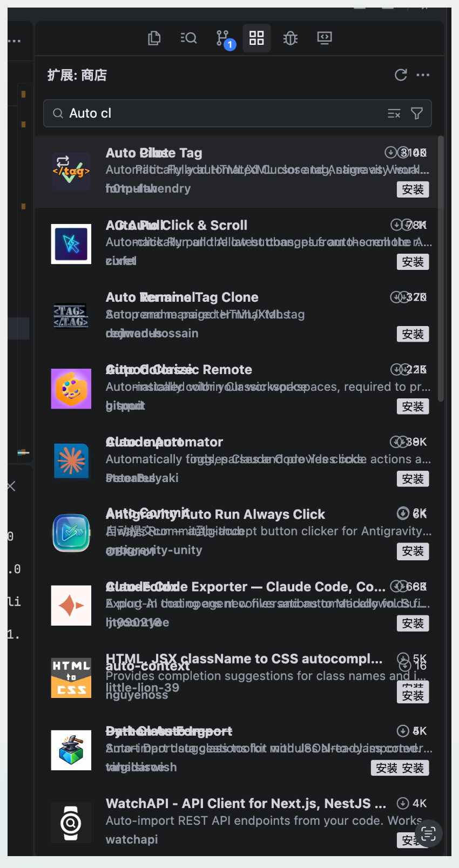459x868 pixels.
Task: Click the extensions list vertical scrollbar
Action: click(441, 269)
